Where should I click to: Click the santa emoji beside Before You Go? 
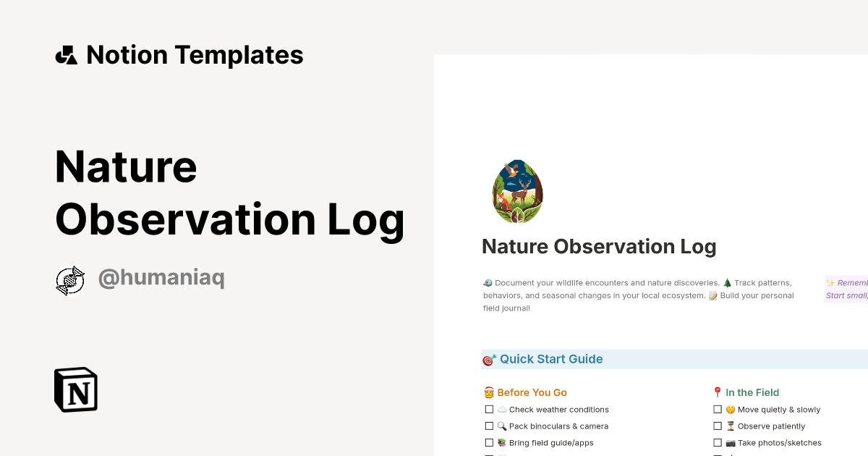tap(490, 392)
